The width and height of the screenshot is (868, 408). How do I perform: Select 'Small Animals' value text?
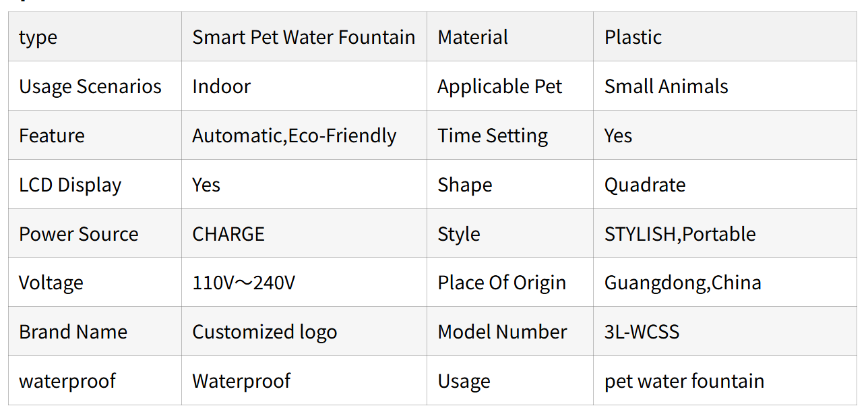666,86
